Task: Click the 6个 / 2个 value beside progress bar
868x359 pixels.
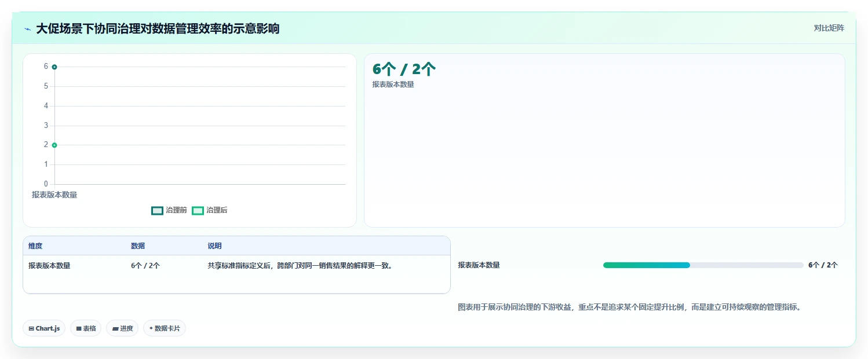Action: click(x=823, y=265)
